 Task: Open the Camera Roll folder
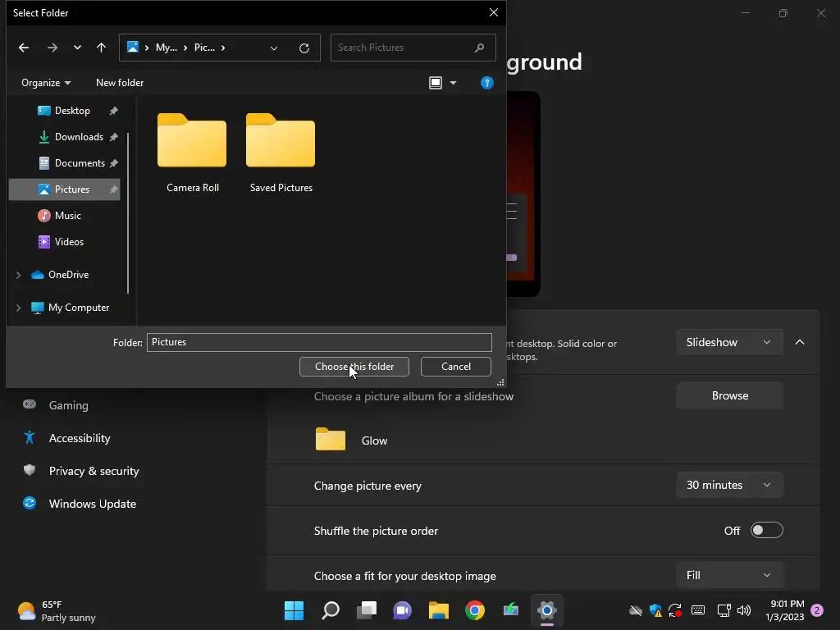click(192, 153)
